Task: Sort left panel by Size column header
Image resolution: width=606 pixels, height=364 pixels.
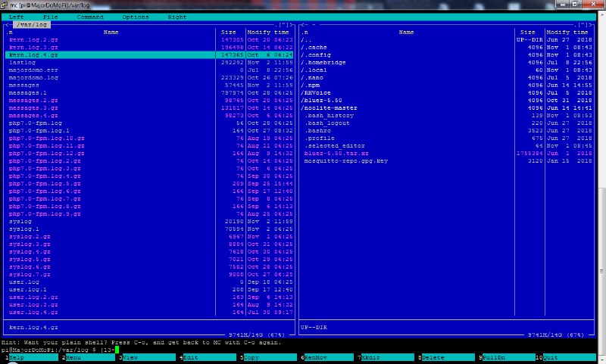Action: (x=229, y=33)
